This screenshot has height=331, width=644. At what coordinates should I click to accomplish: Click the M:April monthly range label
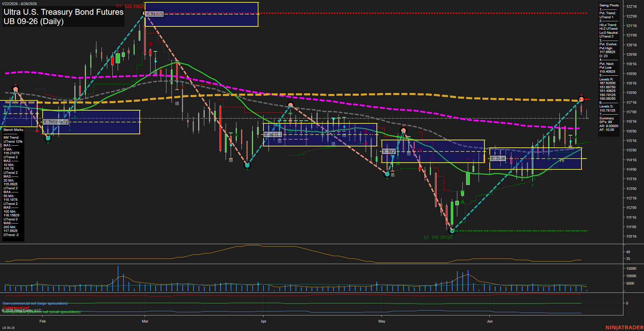(x=272, y=134)
